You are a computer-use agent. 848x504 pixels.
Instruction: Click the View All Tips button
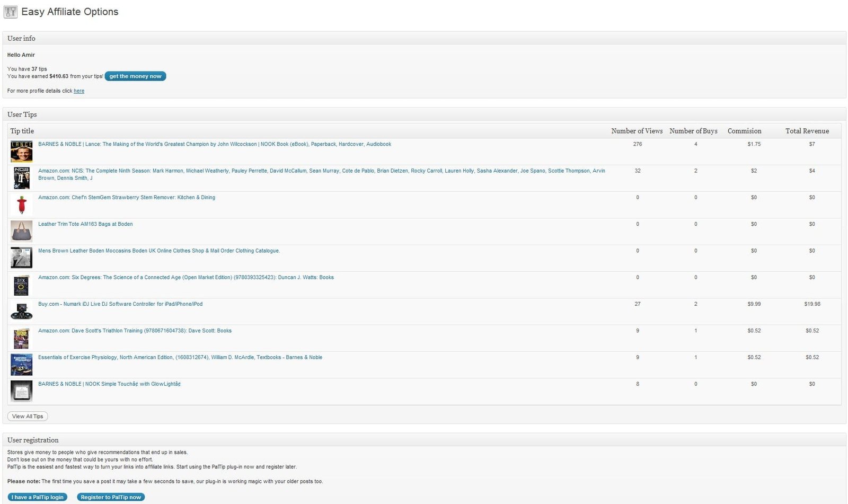(x=28, y=417)
